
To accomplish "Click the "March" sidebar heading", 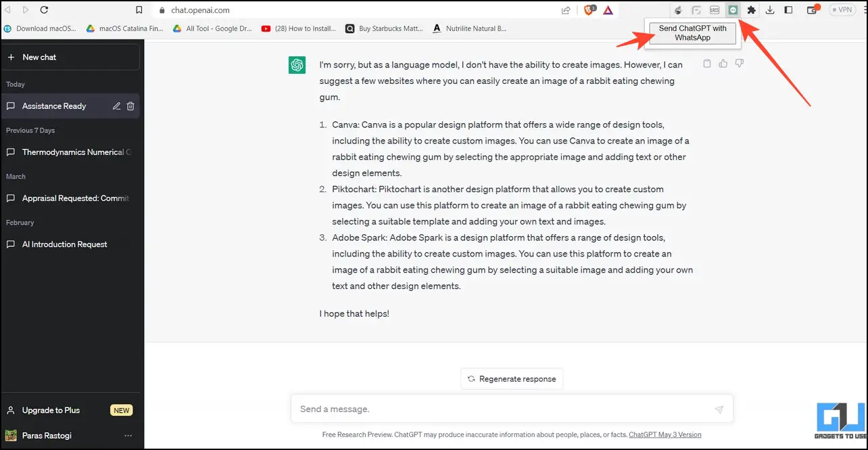I will (16, 177).
